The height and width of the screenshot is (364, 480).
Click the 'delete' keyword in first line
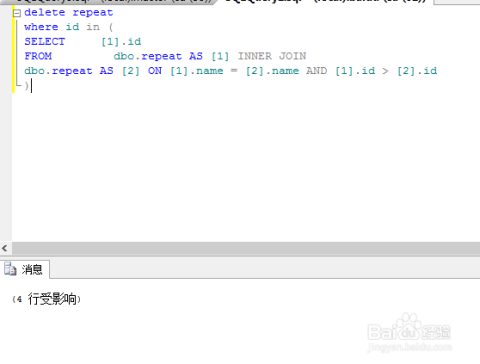coord(45,13)
